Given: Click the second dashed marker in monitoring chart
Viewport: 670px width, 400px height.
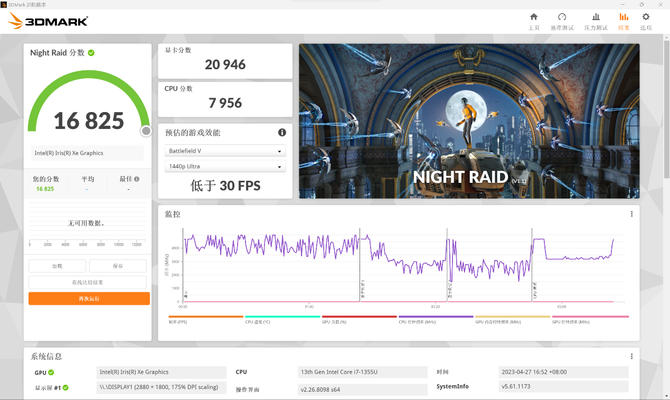Looking at the screenshot, I should coord(360,265).
